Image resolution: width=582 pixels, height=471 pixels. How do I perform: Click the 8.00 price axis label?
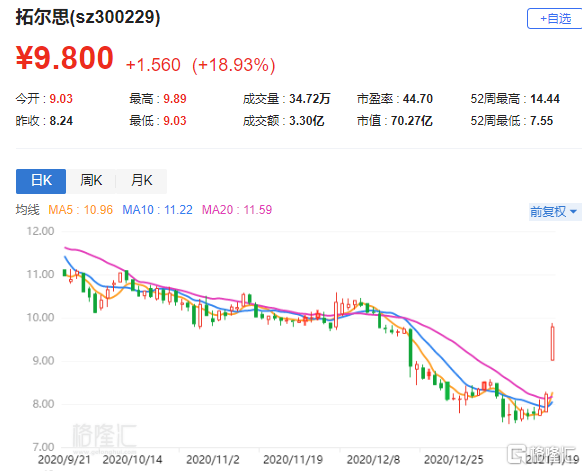43,404
